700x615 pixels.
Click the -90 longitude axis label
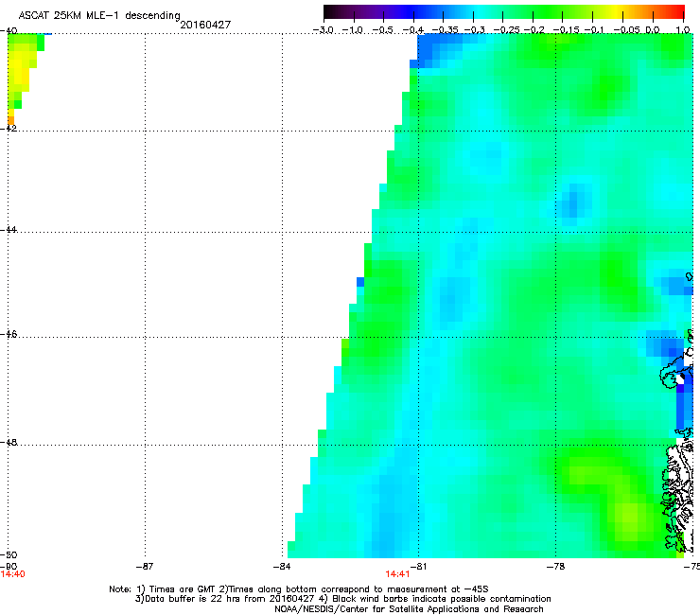pos(9,567)
